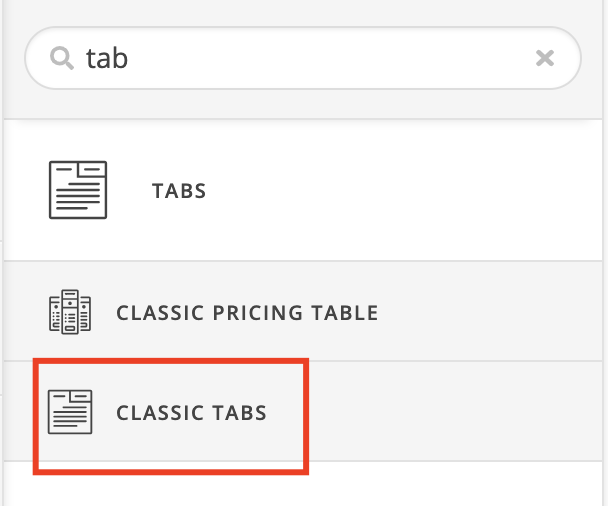This screenshot has height=506, width=608.
Task: Click gray header area above search box
Action: tap(303, 12)
